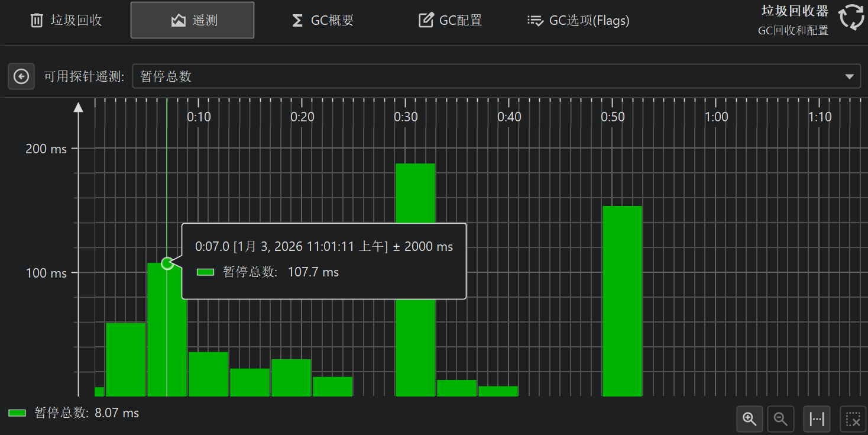The image size is (868, 435).
Task: Switch to the 垃圾回收 tab
Action: click(x=66, y=20)
